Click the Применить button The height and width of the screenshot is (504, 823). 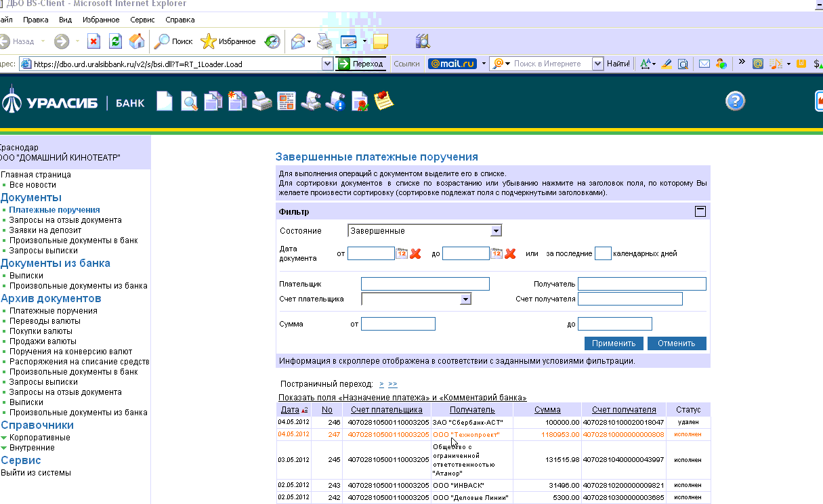pyautogui.click(x=614, y=343)
